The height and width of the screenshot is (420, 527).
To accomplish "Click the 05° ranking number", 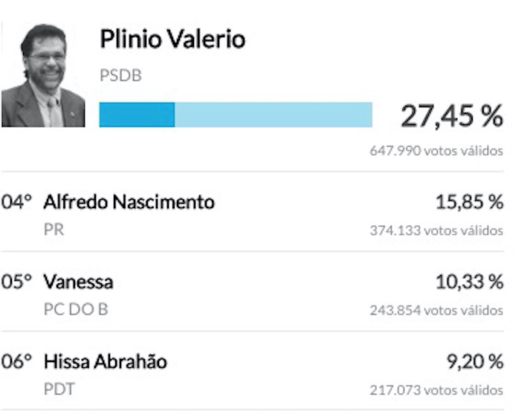I will (x=16, y=282).
